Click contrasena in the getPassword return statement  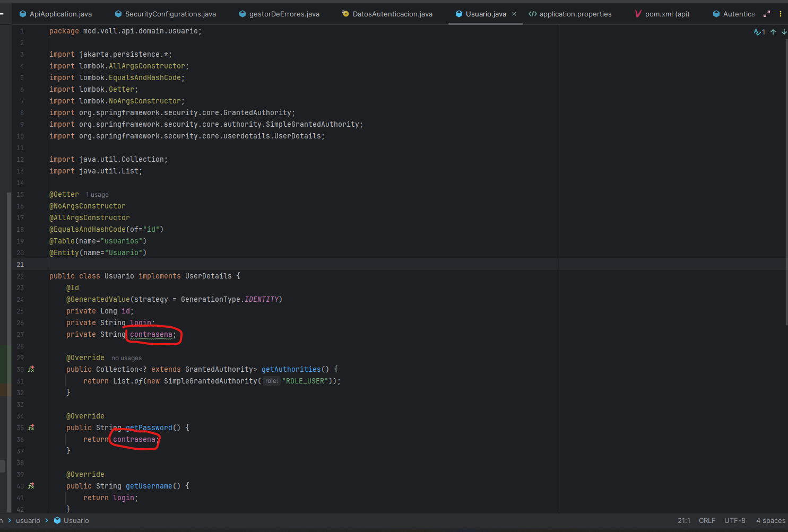134,439
